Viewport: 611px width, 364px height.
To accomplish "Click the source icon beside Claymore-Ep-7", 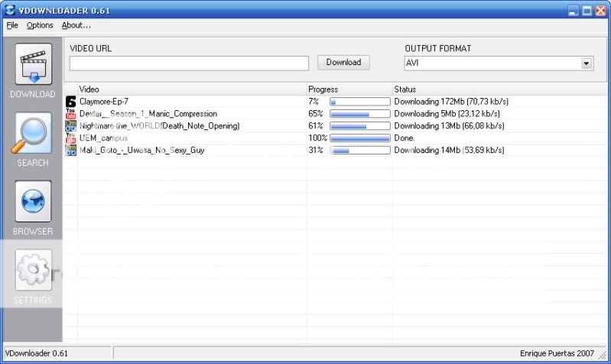I will pyautogui.click(x=71, y=101).
